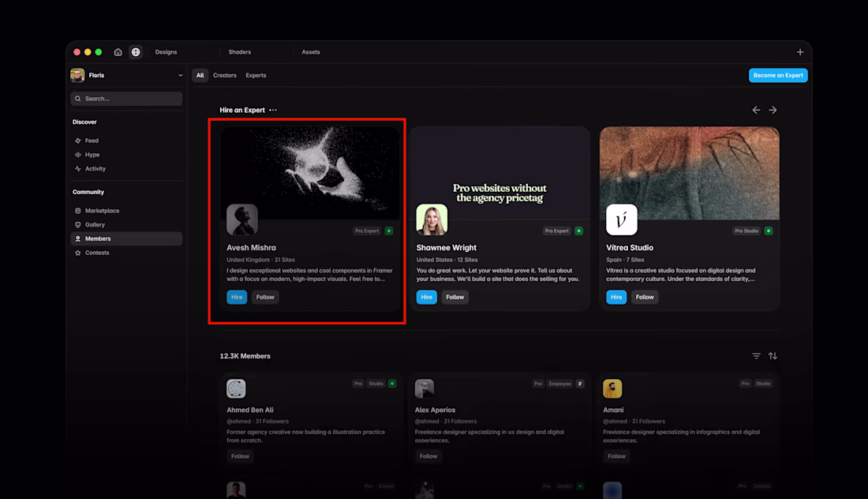Click the '12.3K Members' heading

245,356
